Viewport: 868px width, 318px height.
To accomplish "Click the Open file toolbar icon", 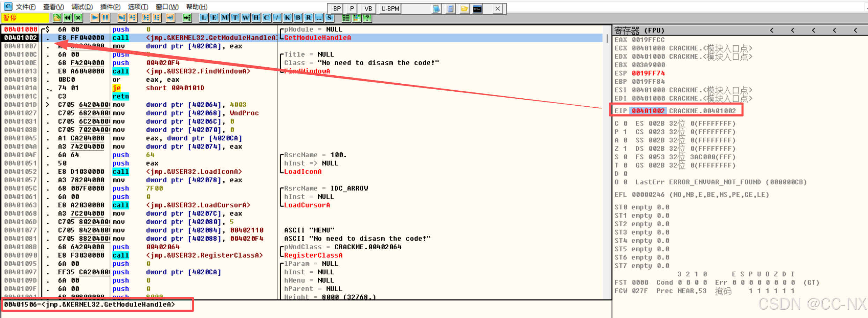I will [57, 17].
